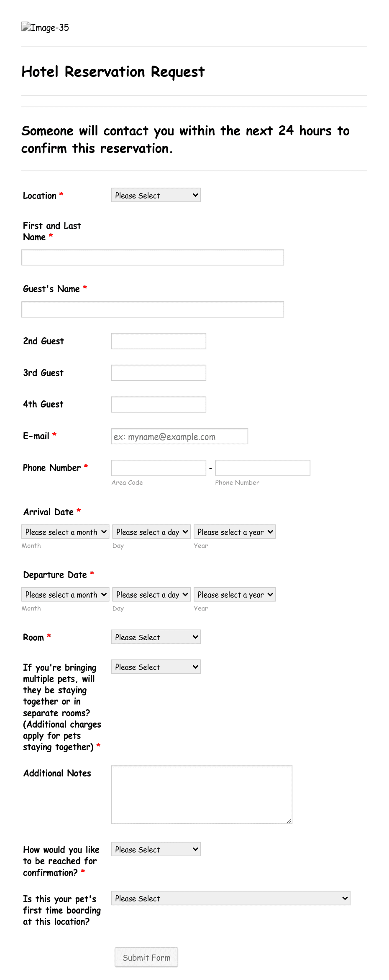Viewport: 389px width, 980px height.
Task: Open the arrival month dropdown
Action: tap(65, 532)
